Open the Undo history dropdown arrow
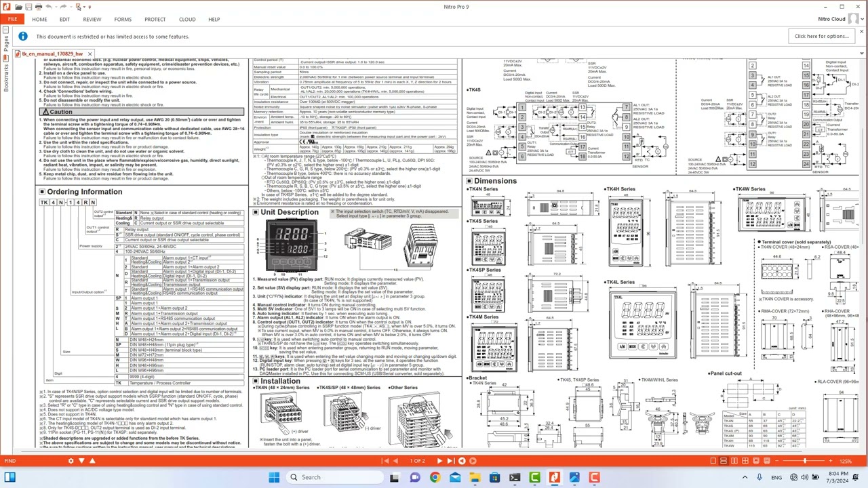 tap(57, 7)
